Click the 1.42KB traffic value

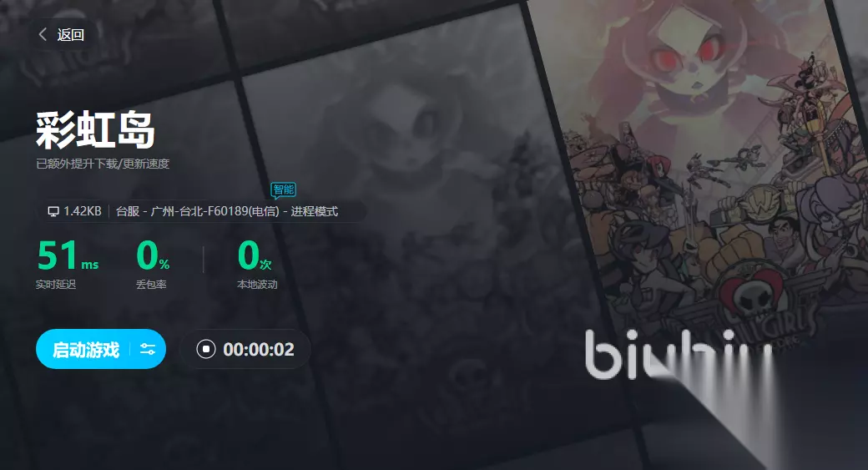[83, 211]
